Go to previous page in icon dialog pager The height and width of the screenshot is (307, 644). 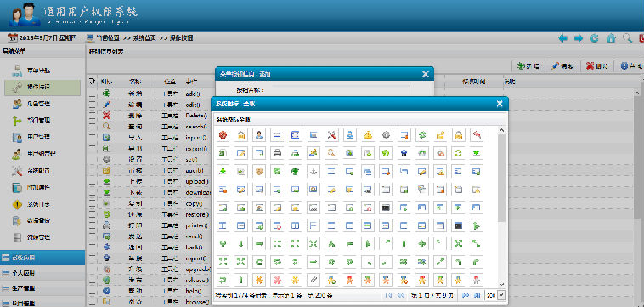click(x=401, y=295)
